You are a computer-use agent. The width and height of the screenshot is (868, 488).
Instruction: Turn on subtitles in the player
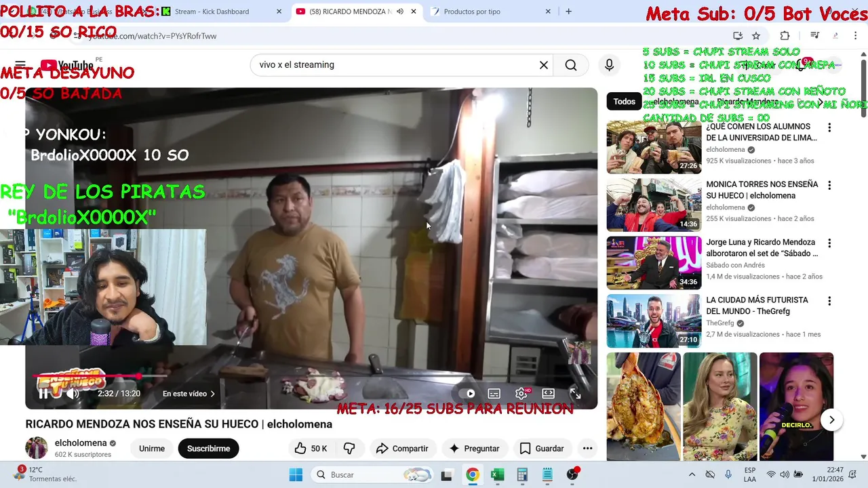[x=494, y=394]
